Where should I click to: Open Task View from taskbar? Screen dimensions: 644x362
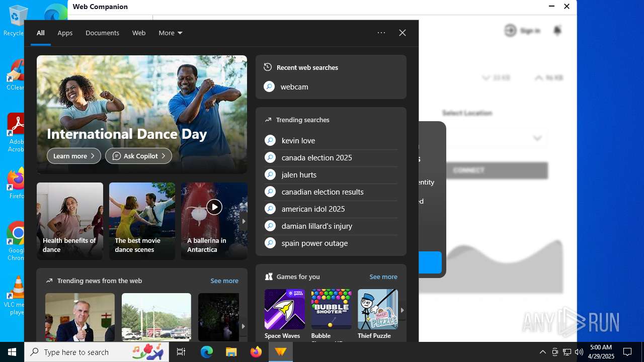tap(181, 352)
